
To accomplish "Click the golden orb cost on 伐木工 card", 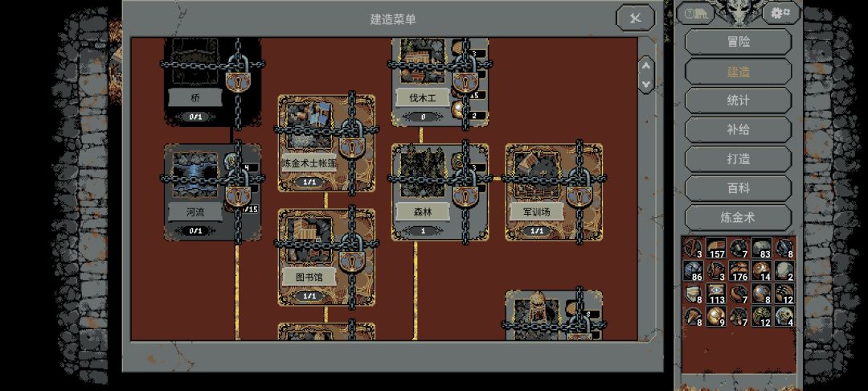I will [460, 109].
